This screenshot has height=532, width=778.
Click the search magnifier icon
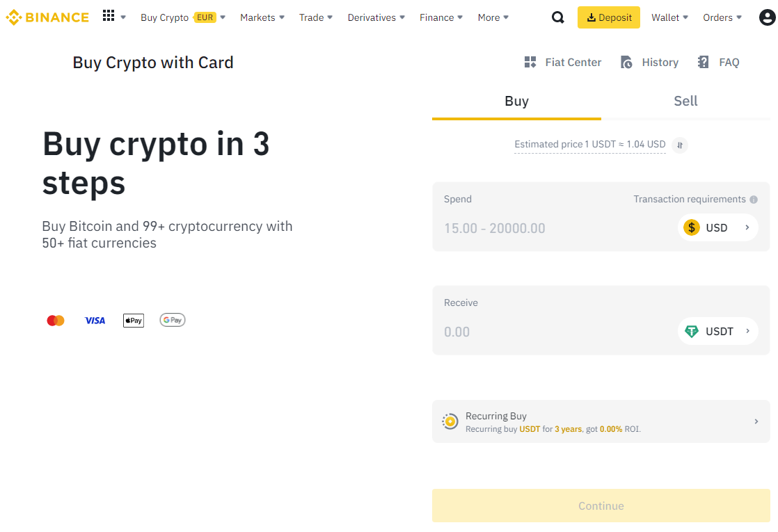557,18
